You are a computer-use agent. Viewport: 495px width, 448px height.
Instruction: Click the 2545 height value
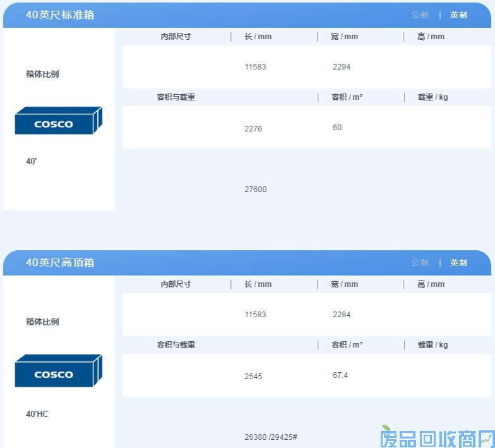[x=253, y=377]
